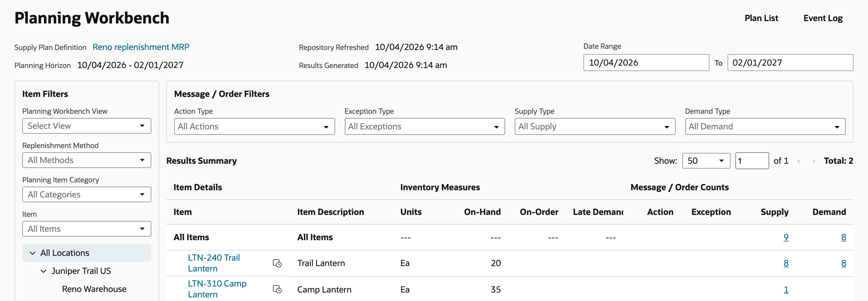
Task: Click the Item Description column header
Action: click(330, 212)
